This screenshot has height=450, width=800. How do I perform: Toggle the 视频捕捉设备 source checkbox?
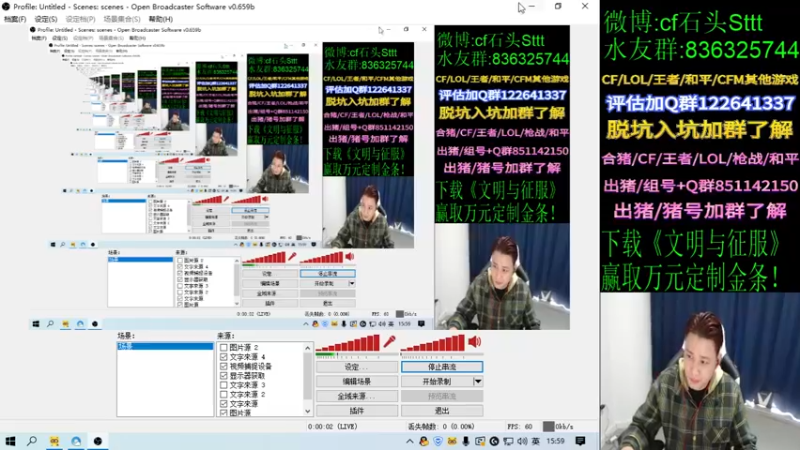(x=223, y=366)
